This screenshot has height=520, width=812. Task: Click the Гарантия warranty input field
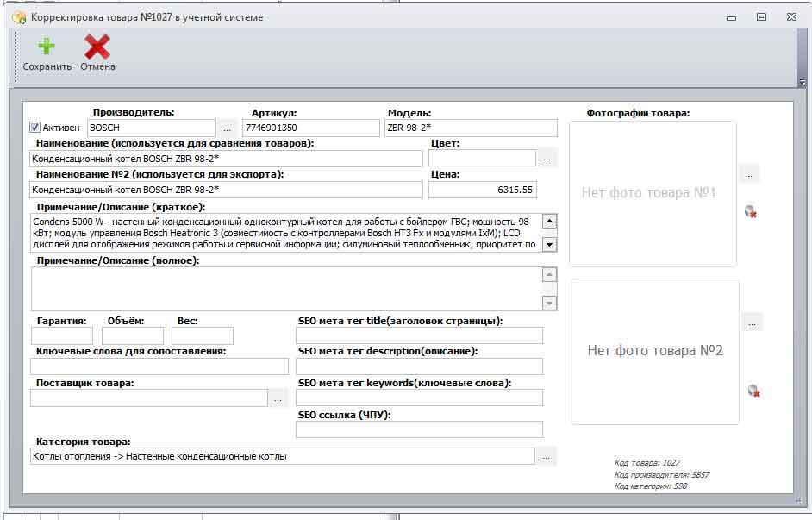(61, 335)
